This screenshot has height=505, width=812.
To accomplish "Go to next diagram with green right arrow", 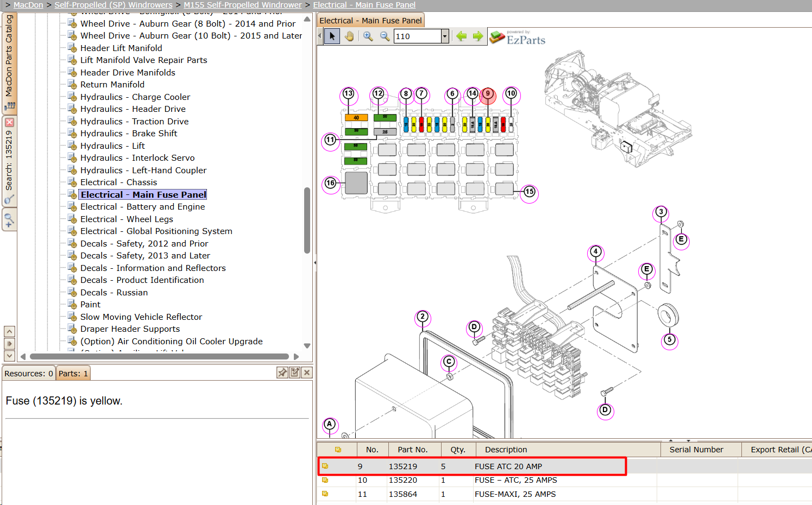I will pos(478,36).
